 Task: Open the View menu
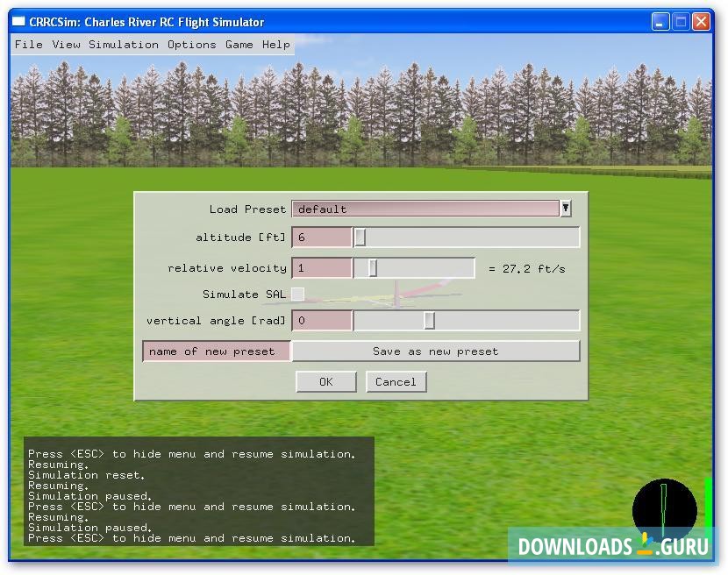tap(66, 45)
